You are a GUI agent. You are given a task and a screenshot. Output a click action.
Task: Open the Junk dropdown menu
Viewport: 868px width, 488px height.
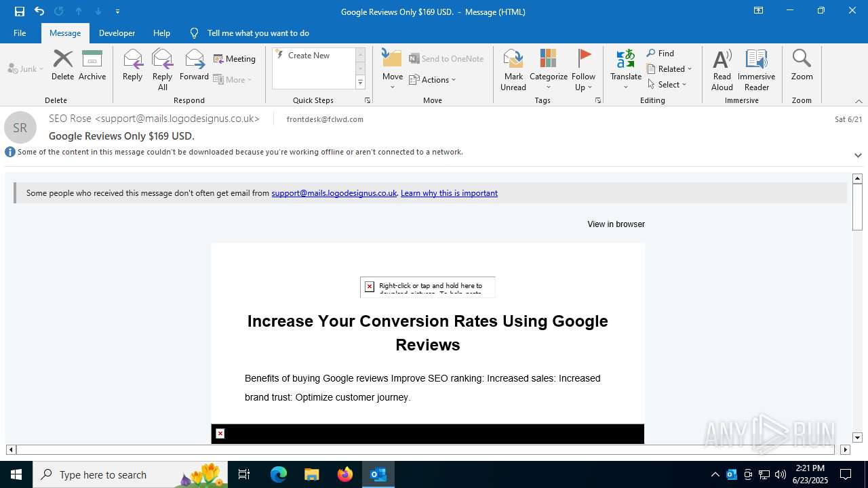26,68
